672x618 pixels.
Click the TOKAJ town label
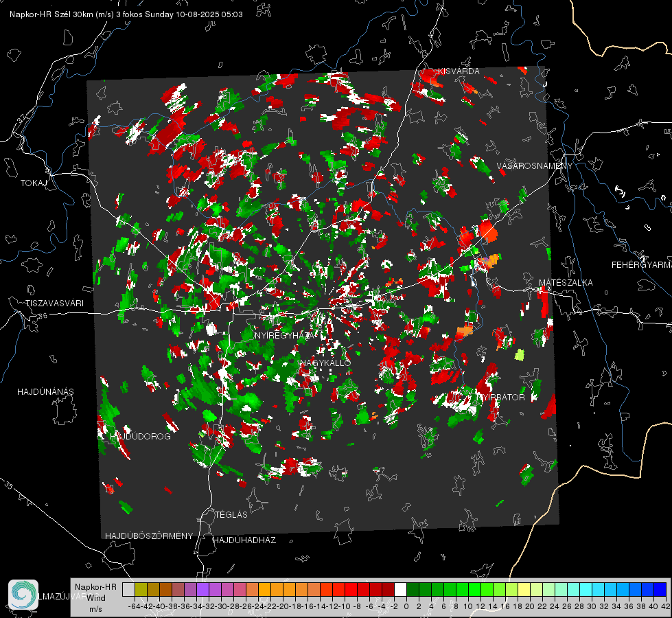point(34,183)
